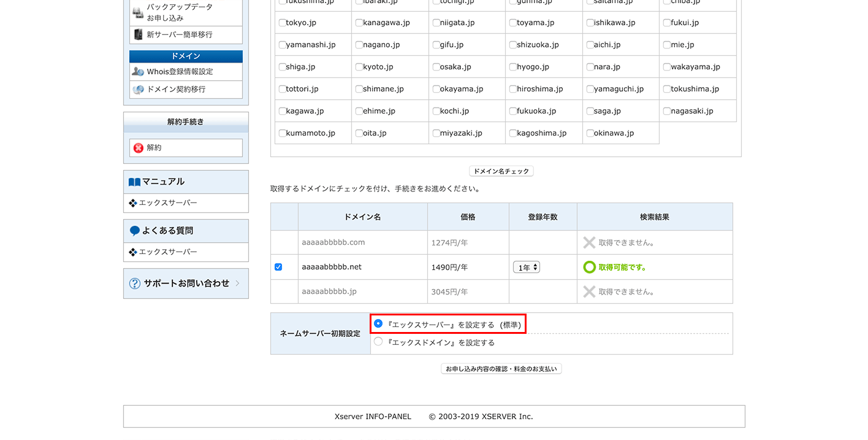
Task: Open the エックスサーバー link under よくある質問
Action: 168,252
